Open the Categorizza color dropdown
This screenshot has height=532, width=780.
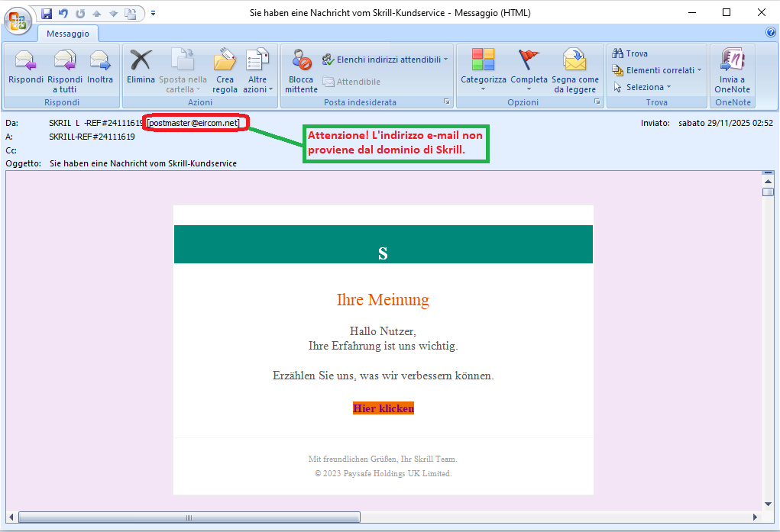coord(483,71)
